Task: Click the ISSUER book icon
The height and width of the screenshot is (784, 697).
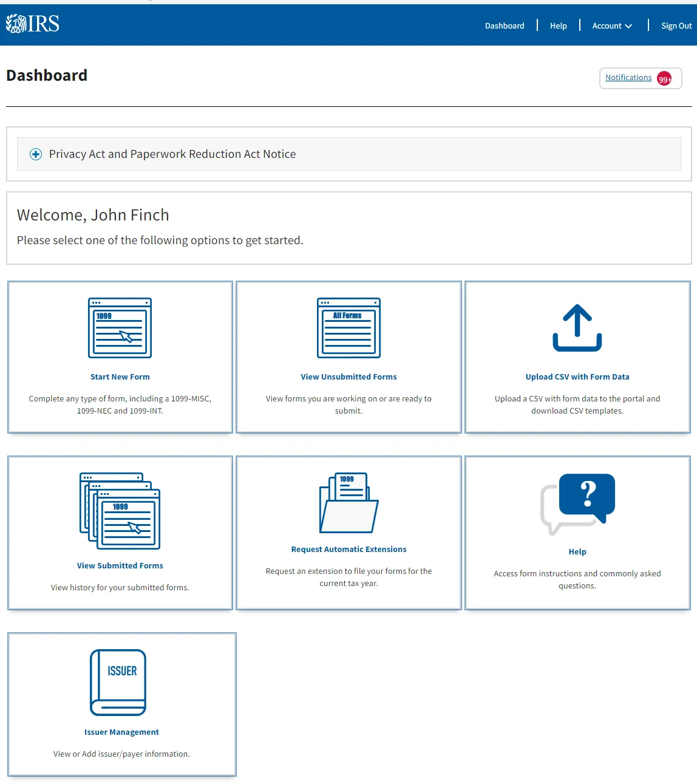Action: coord(118,683)
